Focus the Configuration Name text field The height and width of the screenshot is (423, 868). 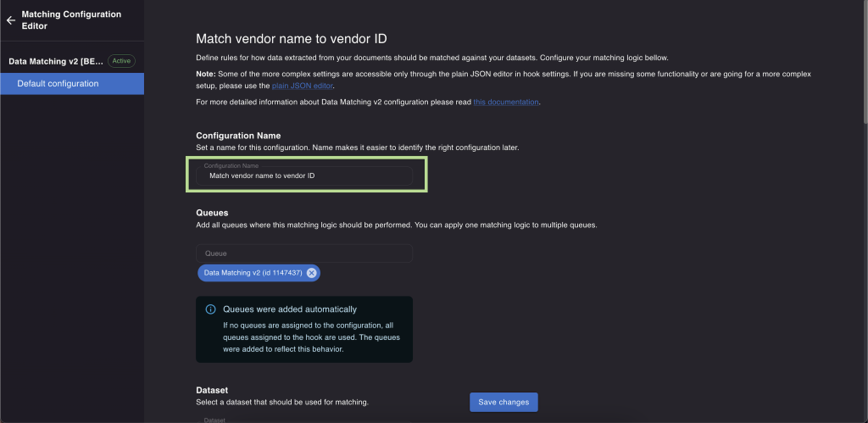coord(304,175)
